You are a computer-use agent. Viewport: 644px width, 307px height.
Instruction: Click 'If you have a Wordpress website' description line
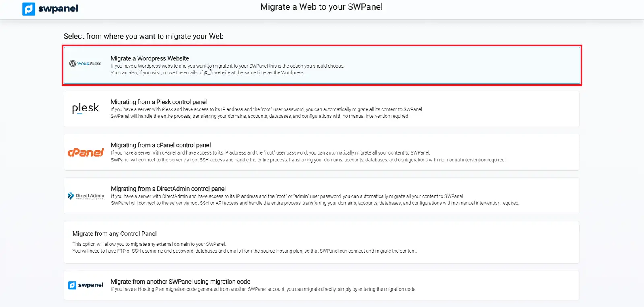pyautogui.click(x=227, y=66)
